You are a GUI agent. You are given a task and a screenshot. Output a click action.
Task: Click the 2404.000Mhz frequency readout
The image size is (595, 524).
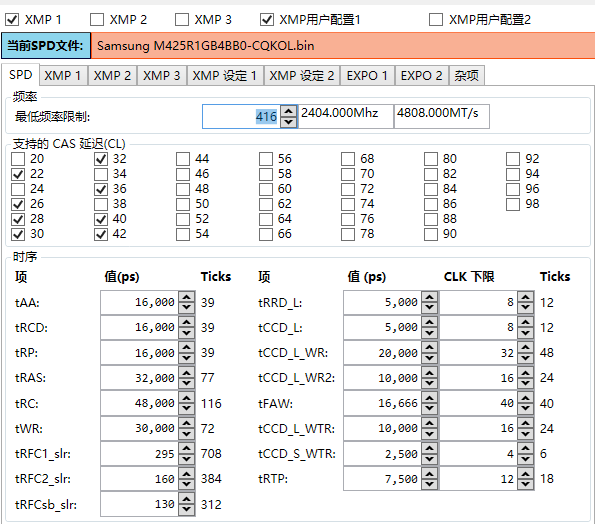tap(346, 116)
